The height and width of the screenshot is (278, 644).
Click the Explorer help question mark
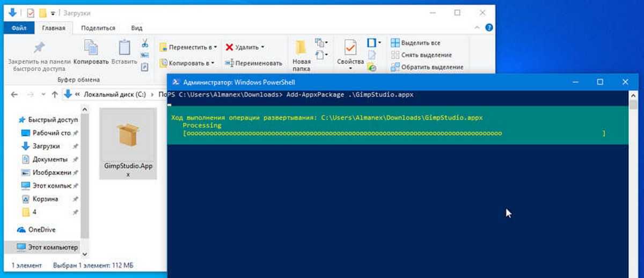coord(489,27)
